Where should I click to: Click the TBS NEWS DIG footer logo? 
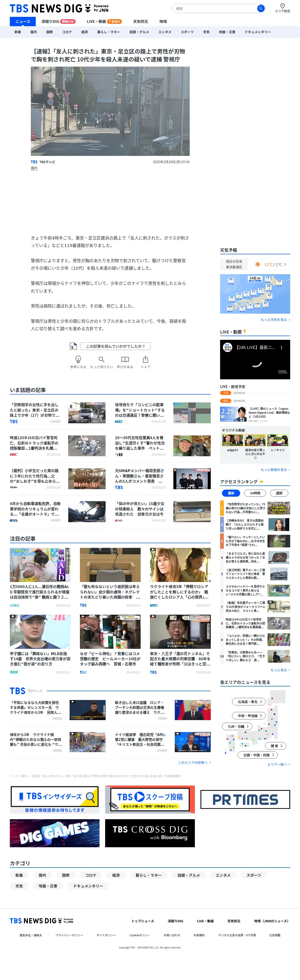tap(41, 921)
